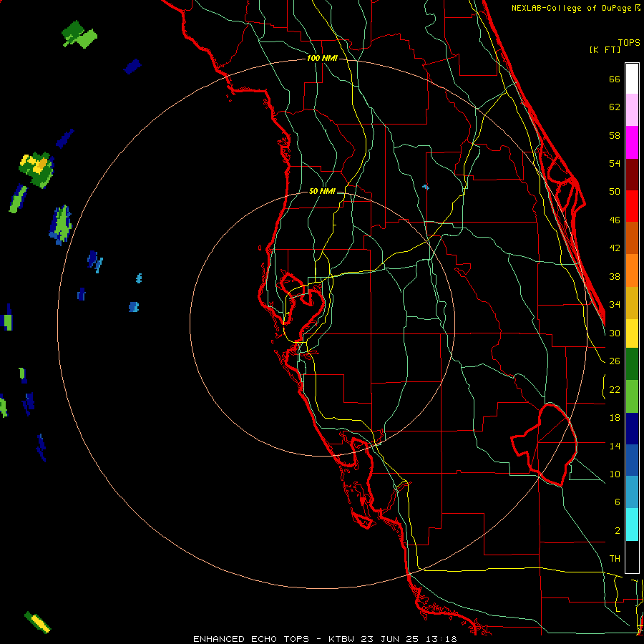Select the light pink legend color band
Viewport: 644px width, 644px height.
(632, 110)
